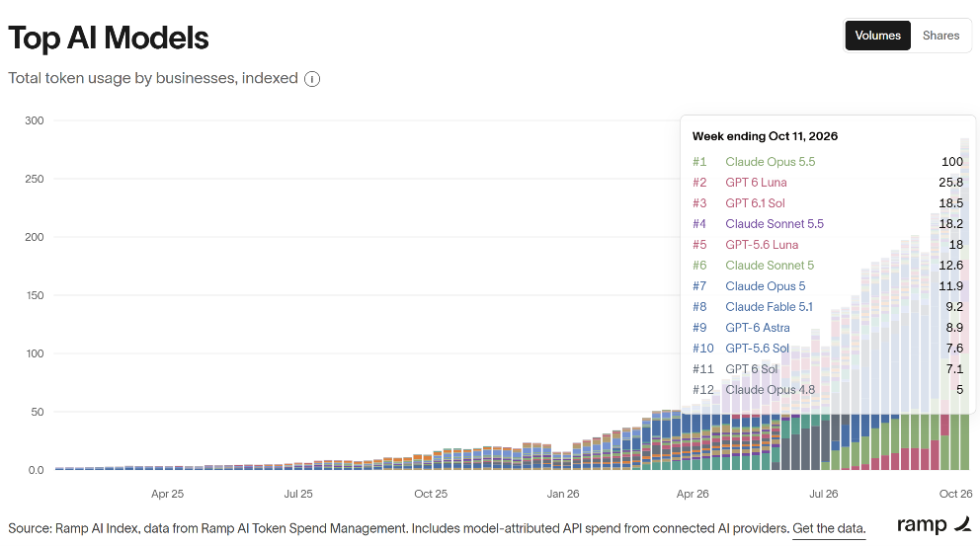
Task: Select 'GPT 6 Luna' in the tooltip
Action: 756,183
